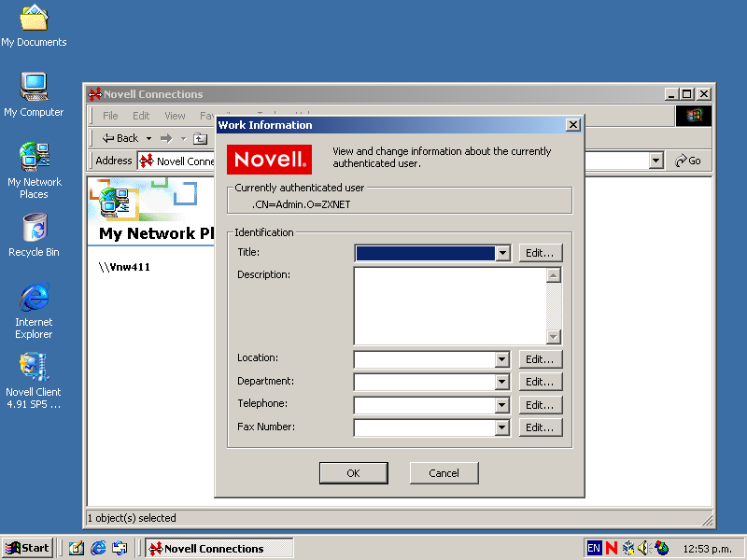Select the Novell Client 4.91 SP5 desktop icon
Viewport: 747px width, 560px height.
34,381
